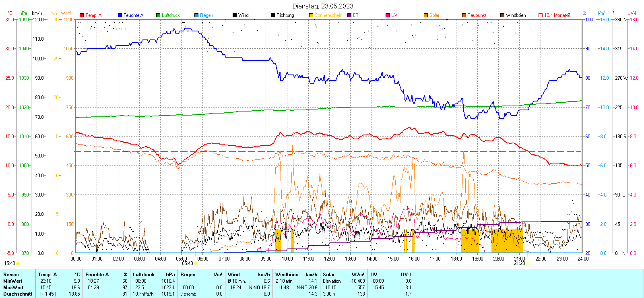Click the magenta UV legend square

pos(388,15)
